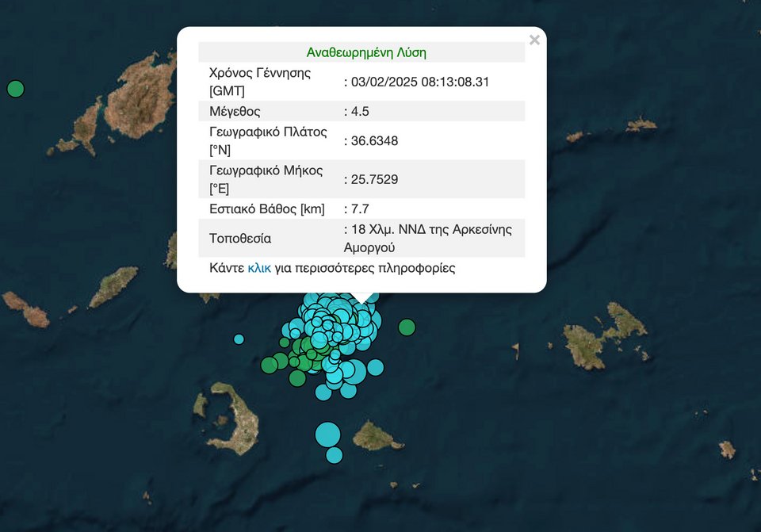
Task: Click the green marker at the cluster's bottom-left edge
Action: (x=297, y=378)
